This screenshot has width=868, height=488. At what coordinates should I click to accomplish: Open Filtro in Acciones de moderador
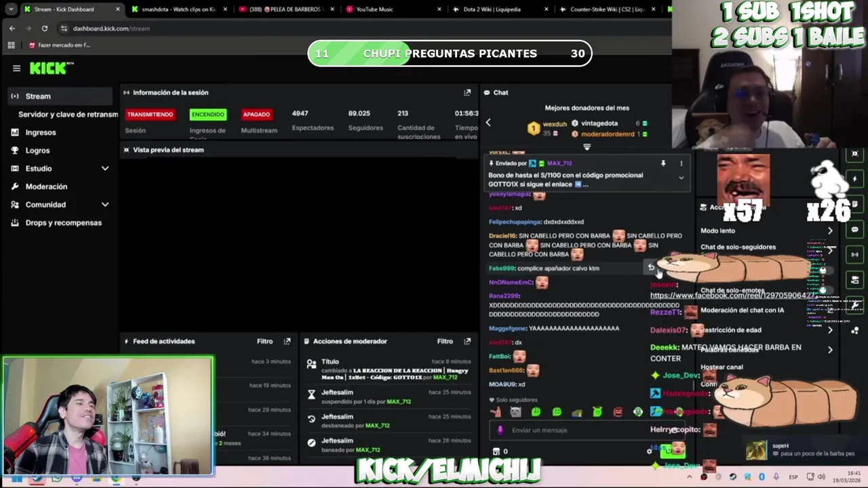click(x=445, y=341)
